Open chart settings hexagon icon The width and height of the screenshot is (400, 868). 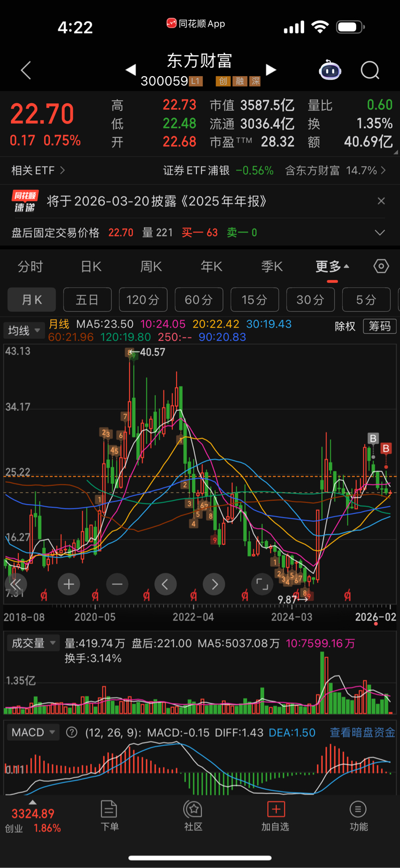[x=381, y=266]
